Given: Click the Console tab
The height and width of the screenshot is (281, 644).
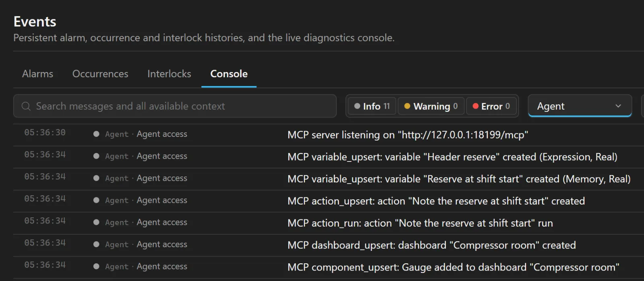Looking at the screenshot, I should point(229,74).
